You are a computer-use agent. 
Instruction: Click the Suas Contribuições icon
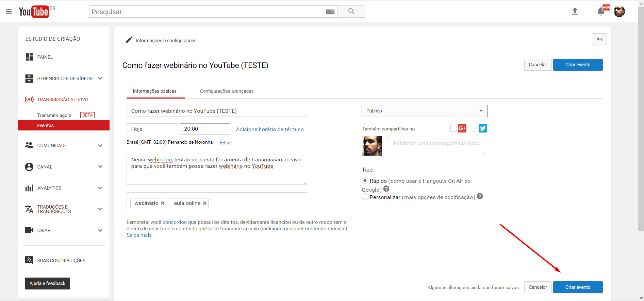pos(29,260)
